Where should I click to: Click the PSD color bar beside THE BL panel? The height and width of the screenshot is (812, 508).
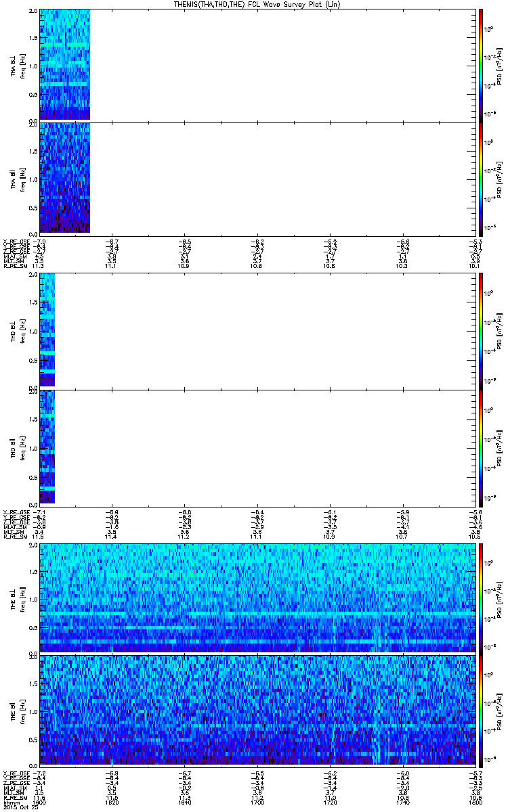[x=481, y=598]
